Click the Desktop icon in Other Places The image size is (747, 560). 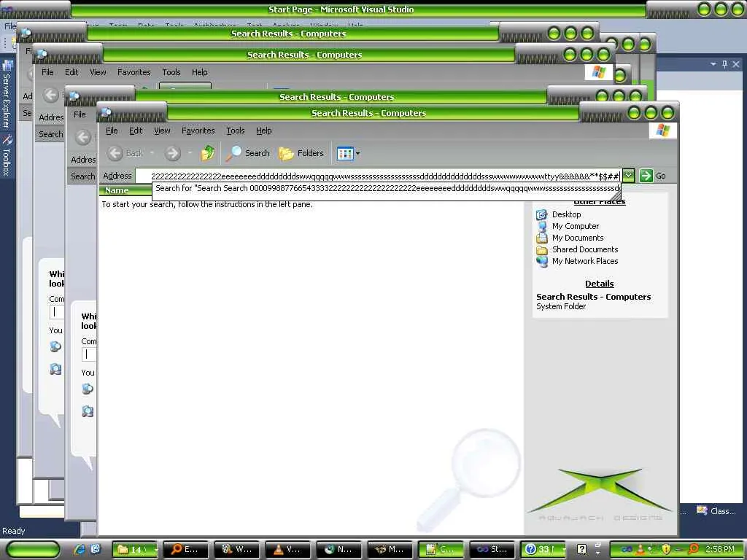(x=542, y=215)
